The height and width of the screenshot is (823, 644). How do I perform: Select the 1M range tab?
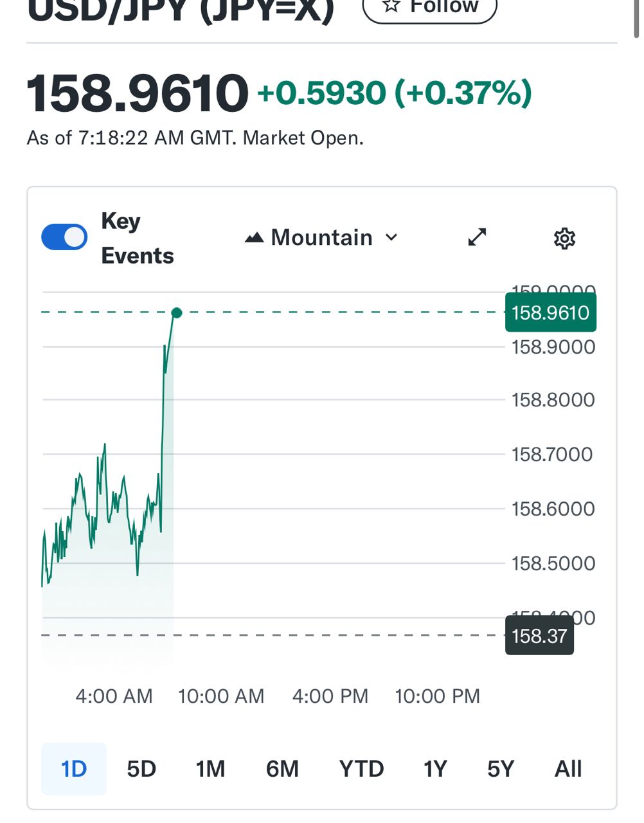point(210,769)
